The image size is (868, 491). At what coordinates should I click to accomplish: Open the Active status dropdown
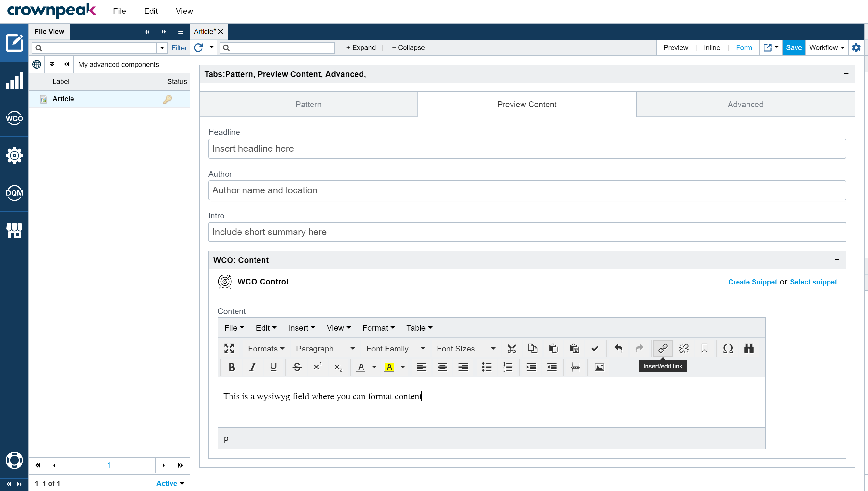pyautogui.click(x=170, y=483)
